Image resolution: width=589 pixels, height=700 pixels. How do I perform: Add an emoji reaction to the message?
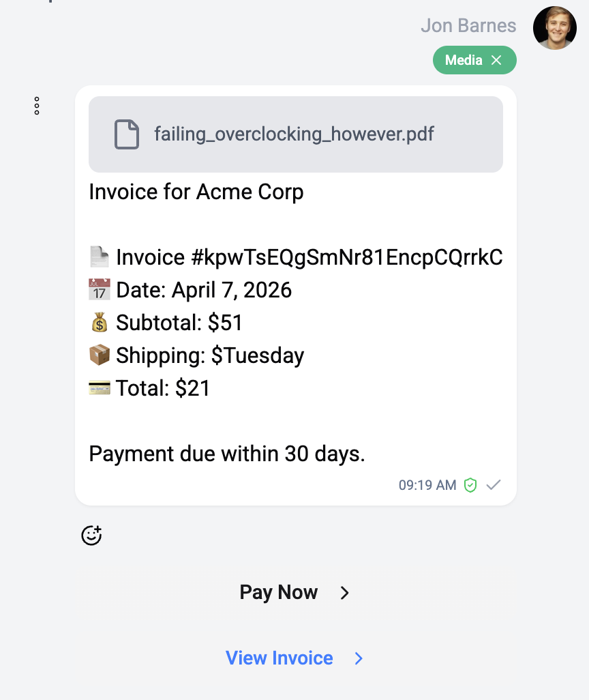click(91, 536)
